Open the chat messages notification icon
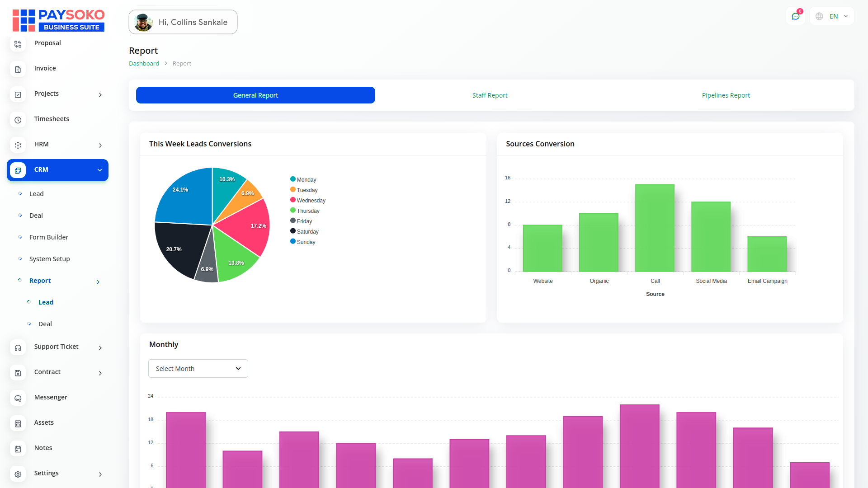This screenshot has height=488, width=868. (795, 17)
